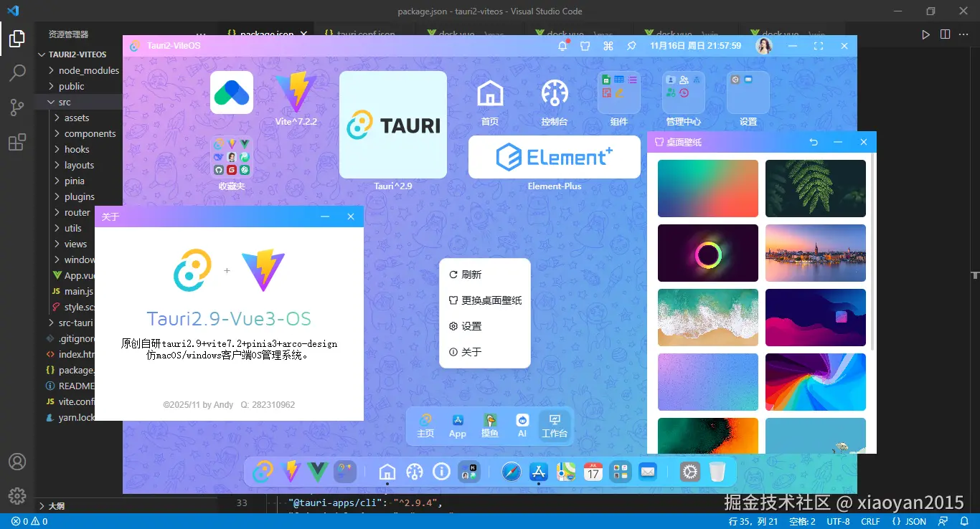Open the Calendar icon in the dock

point(592,472)
